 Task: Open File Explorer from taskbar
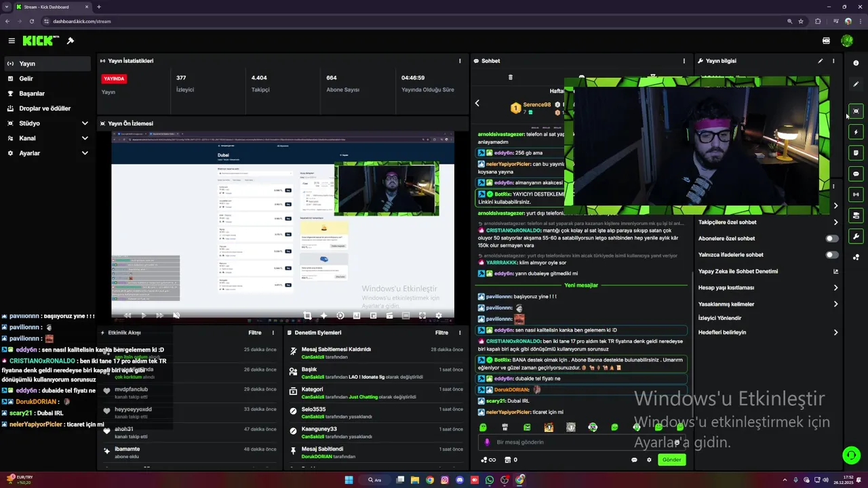pyautogui.click(x=415, y=480)
